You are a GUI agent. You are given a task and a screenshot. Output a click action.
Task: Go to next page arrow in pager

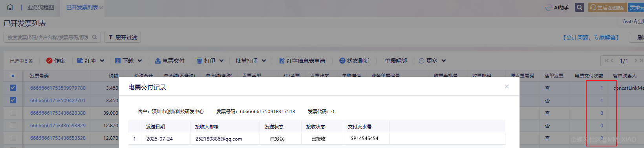(636, 60)
